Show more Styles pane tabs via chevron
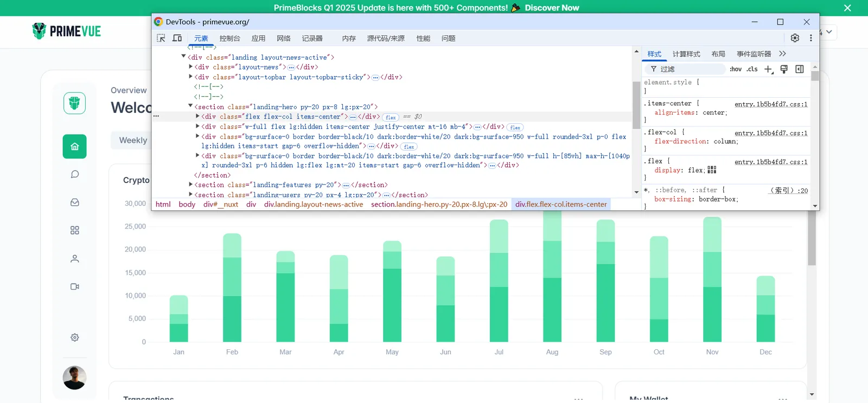The height and width of the screenshot is (403, 868). (782, 54)
